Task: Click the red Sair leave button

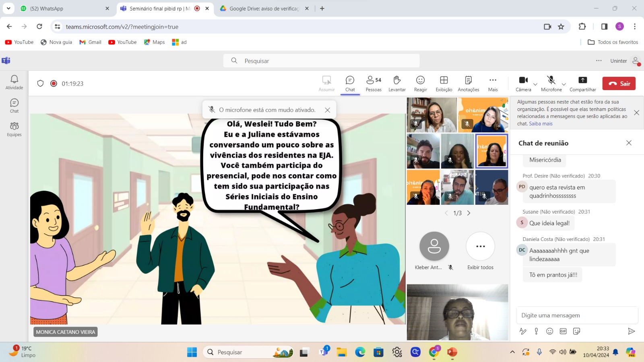Action: (x=619, y=84)
